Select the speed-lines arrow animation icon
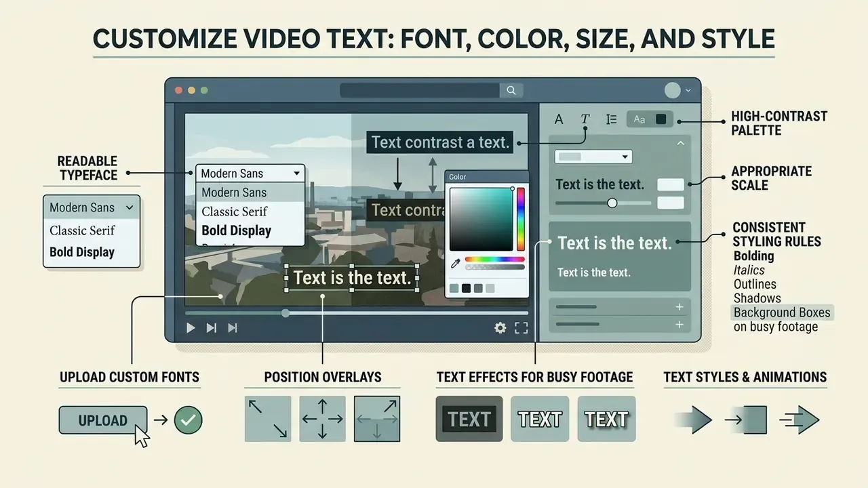The image size is (868, 488). click(x=800, y=420)
